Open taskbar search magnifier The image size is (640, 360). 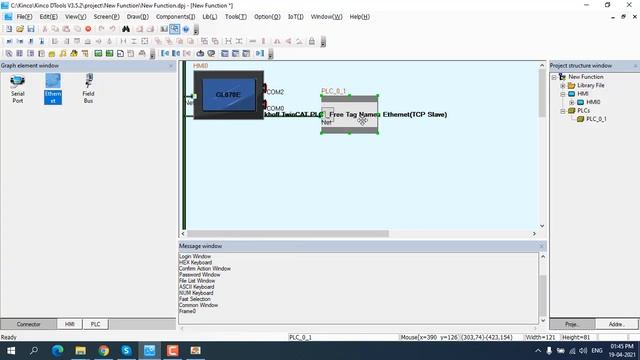click(34, 351)
